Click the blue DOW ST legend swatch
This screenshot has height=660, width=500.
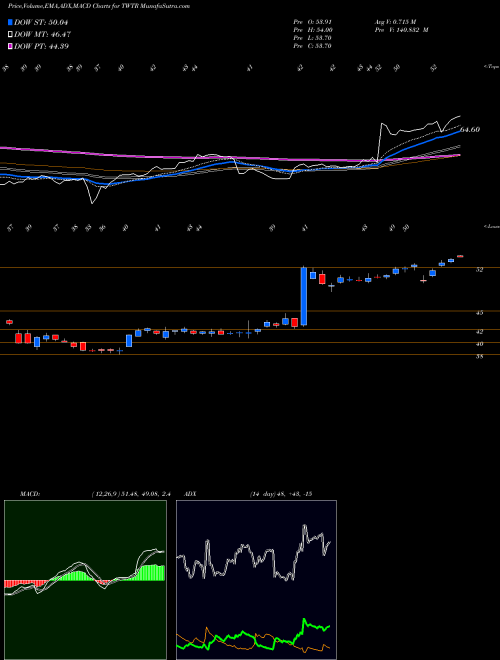pos(11,22)
